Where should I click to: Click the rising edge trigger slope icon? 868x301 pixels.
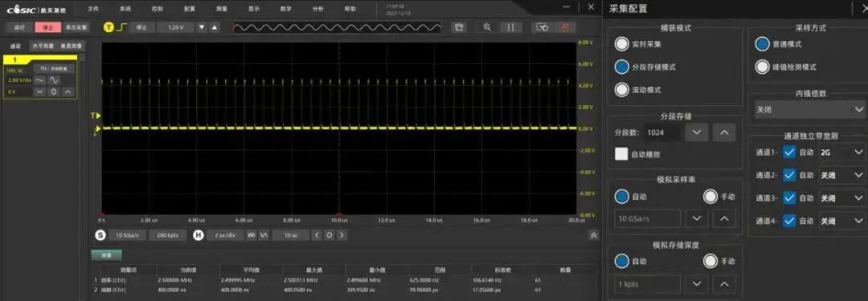pyautogui.click(x=121, y=27)
